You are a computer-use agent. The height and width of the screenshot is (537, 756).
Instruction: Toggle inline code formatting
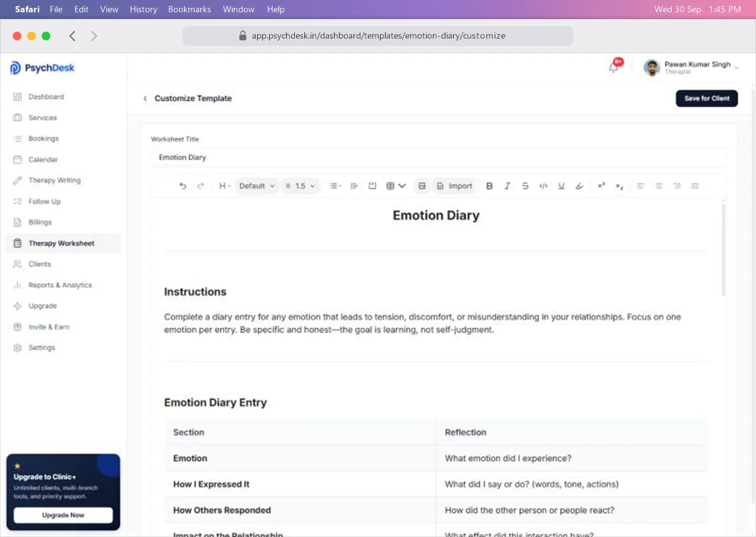coord(543,186)
